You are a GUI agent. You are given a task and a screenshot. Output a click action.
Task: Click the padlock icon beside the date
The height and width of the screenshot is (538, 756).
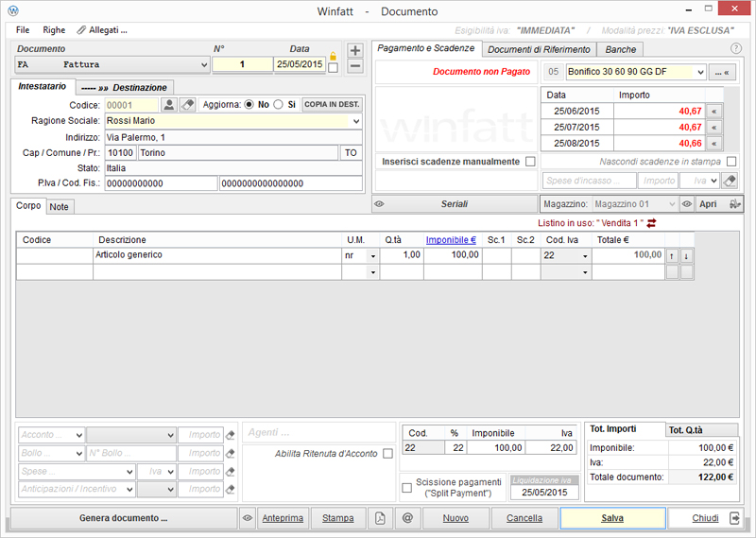click(x=333, y=57)
